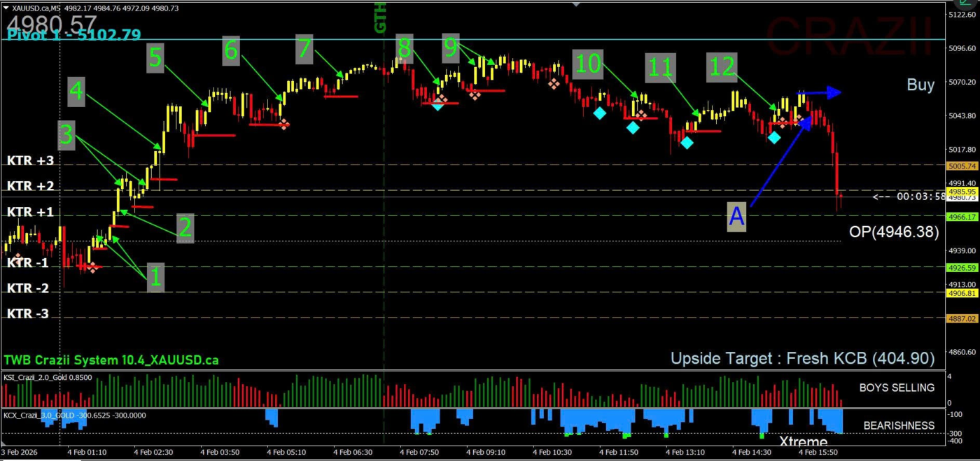Click the OP(4946.38) open price label
This screenshot has width=980, height=461.
coord(893,232)
